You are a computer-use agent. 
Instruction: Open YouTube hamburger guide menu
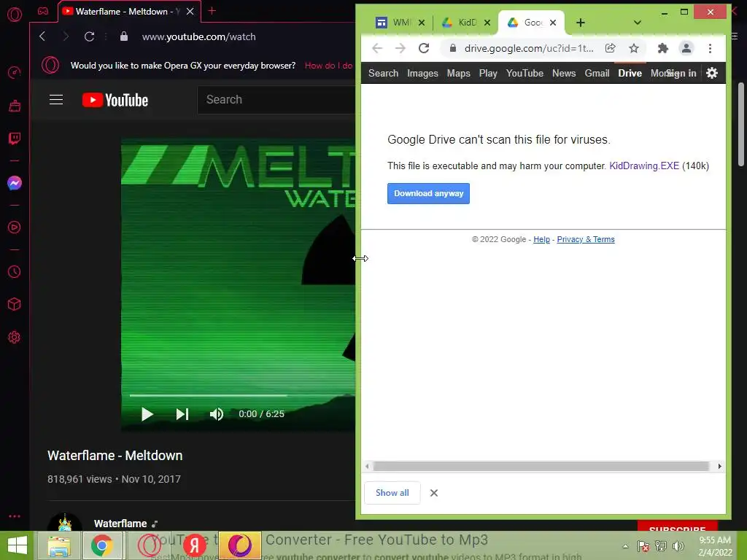coord(56,99)
